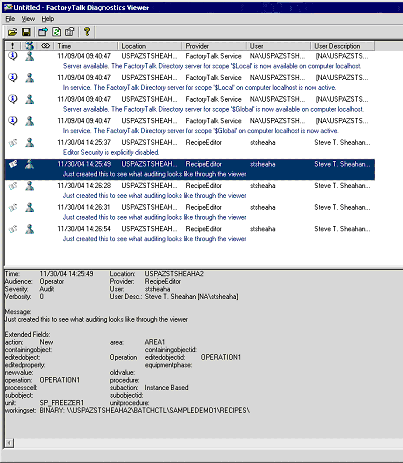Click person icon in the highlighted 14:25:49 row
This screenshot has width=403, height=463.
pos(30,164)
